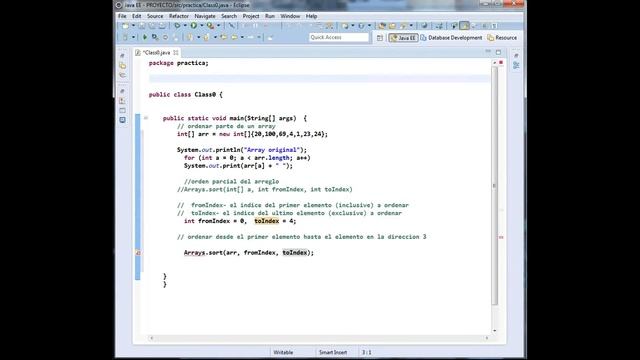The image size is (640, 360).
Task: Click the error marker beside Arrays.sort line
Action: (x=138, y=253)
